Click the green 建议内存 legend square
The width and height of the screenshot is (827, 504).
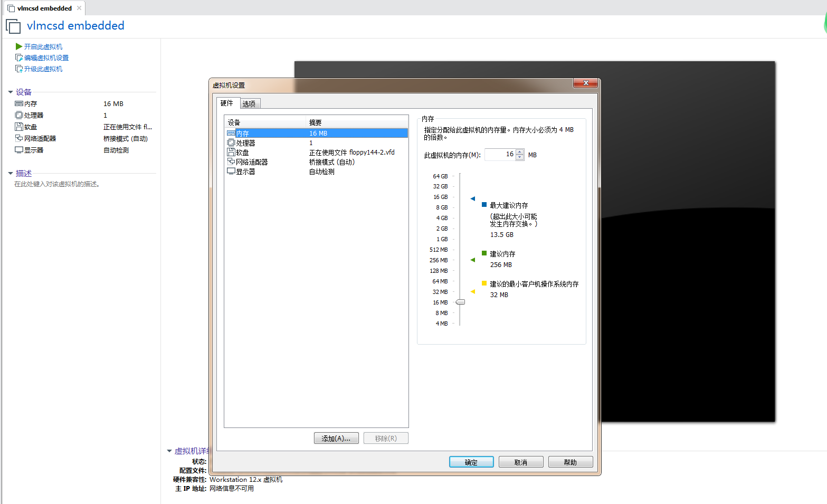[x=484, y=253]
